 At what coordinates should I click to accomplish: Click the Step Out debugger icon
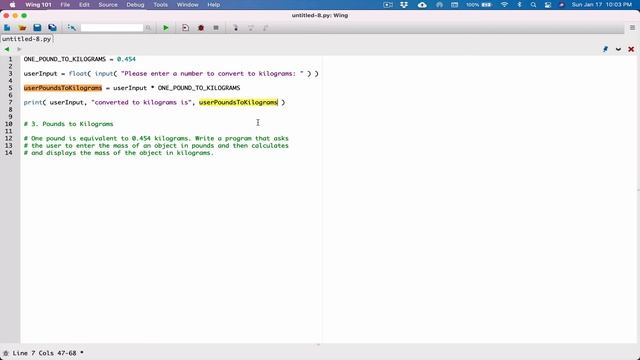[x=266, y=28]
